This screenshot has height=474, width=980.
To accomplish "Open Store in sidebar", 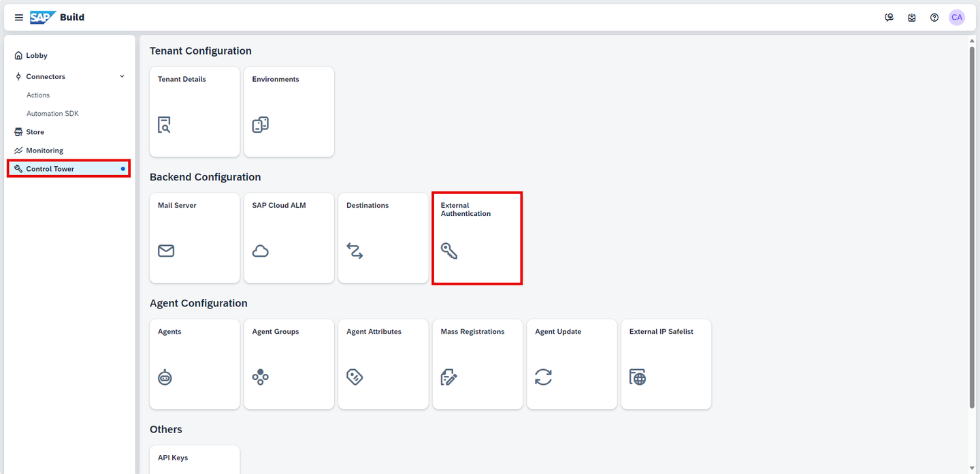I will point(35,132).
